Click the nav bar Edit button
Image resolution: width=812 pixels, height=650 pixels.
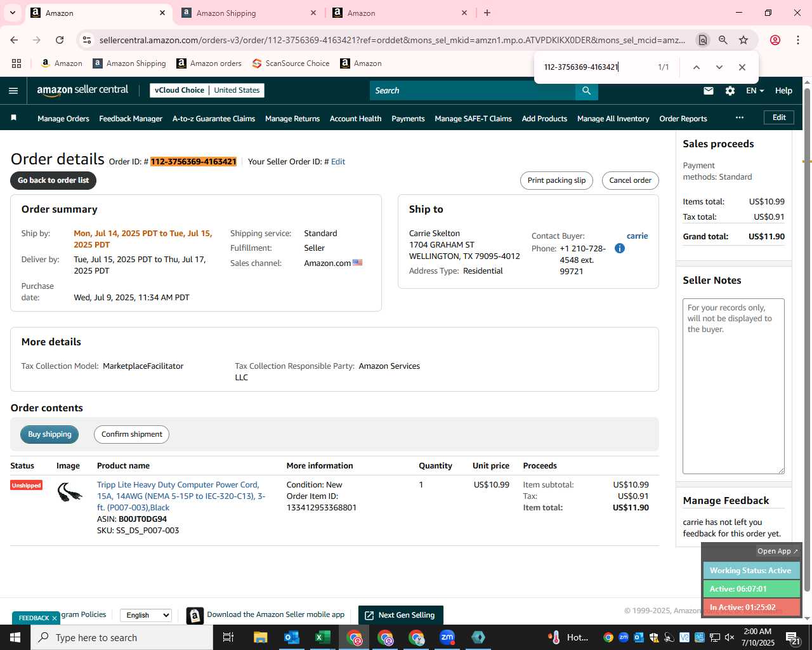click(x=779, y=117)
